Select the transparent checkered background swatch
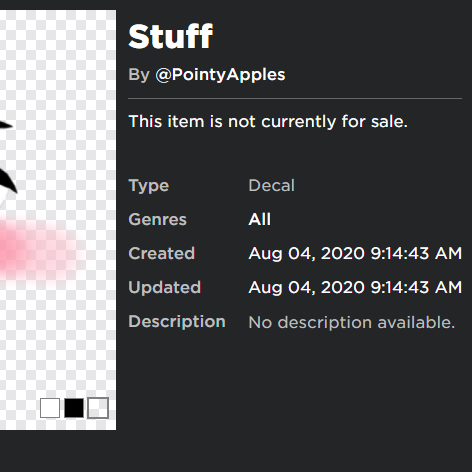 [98, 408]
